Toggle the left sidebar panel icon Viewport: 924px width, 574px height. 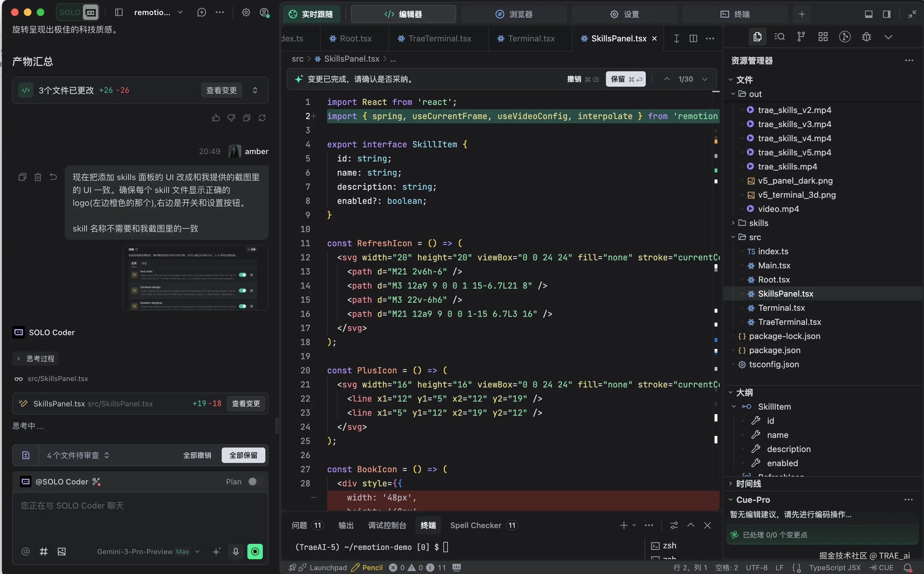(x=119, y=13)
